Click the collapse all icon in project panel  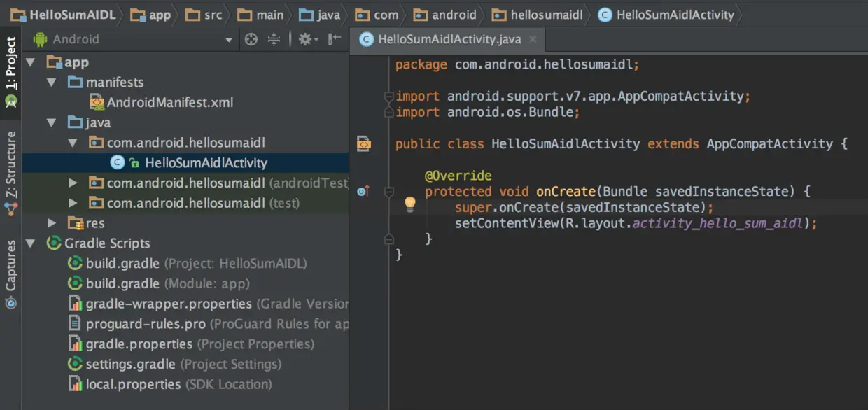274,40
